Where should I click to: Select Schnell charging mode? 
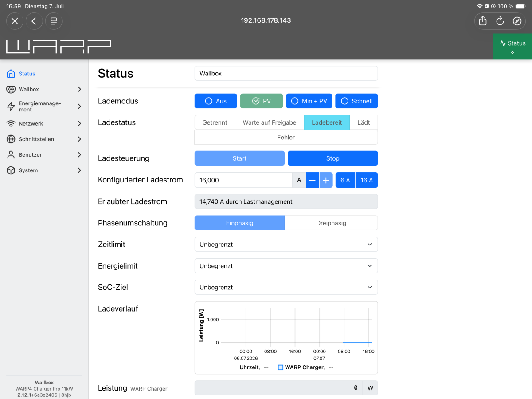[357, 101]
